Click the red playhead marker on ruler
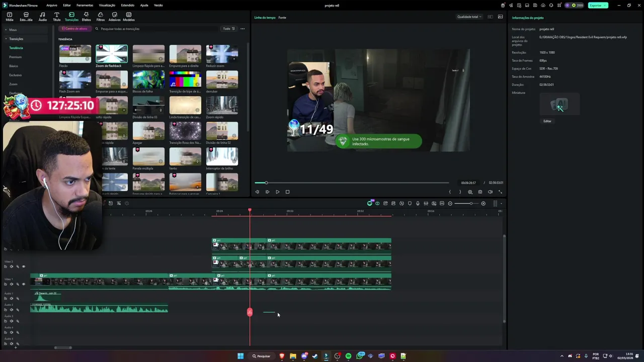The height and width of the screenshot is (362, 644). click(250, 210)
